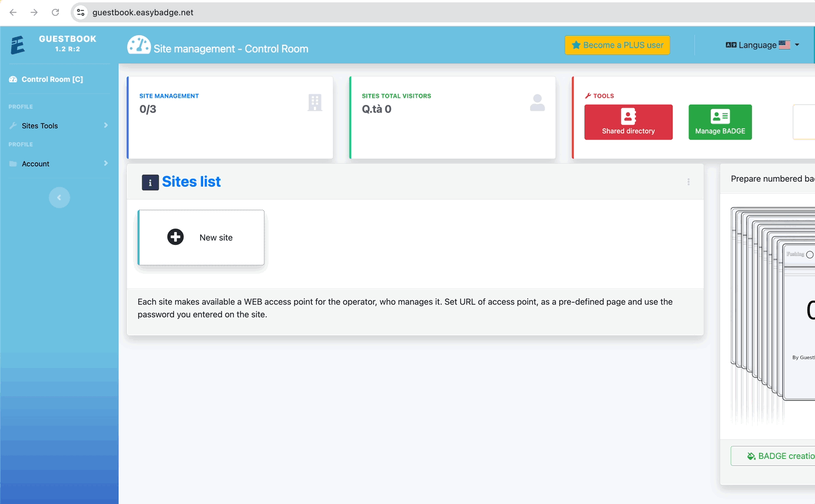Click the Manage BADGE green button

720,122
